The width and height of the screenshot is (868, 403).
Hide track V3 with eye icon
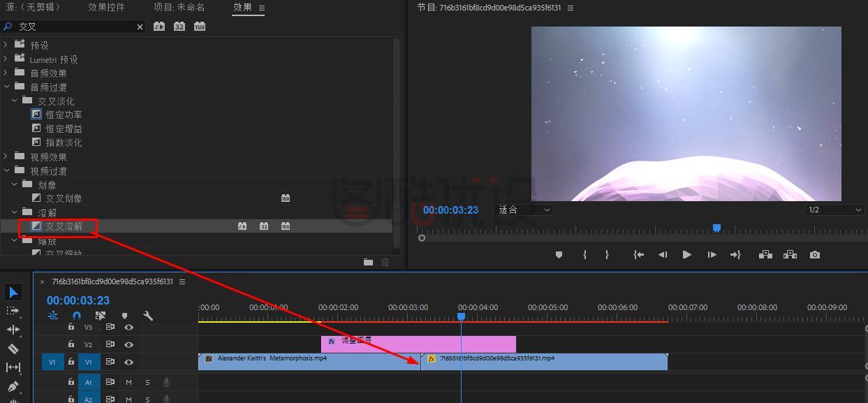129,327
